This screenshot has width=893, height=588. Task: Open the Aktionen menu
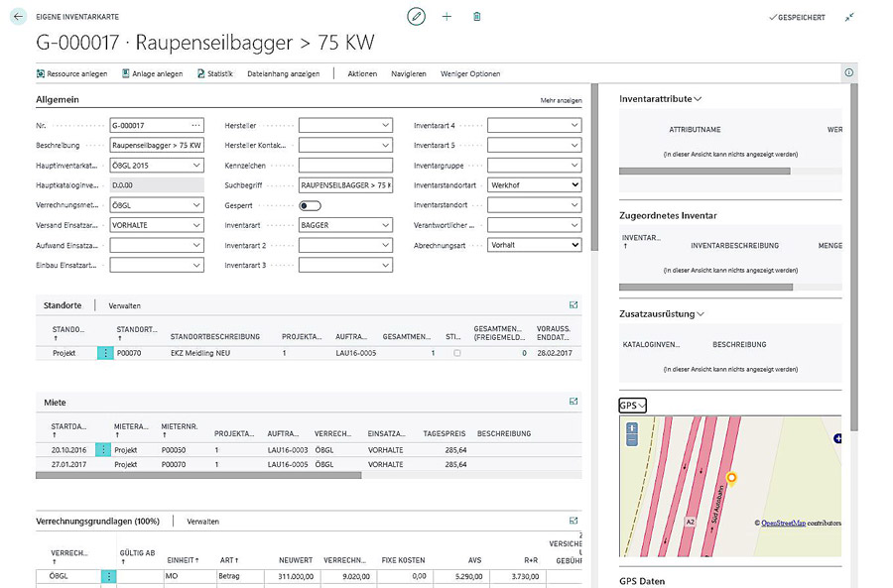point(362,74)
